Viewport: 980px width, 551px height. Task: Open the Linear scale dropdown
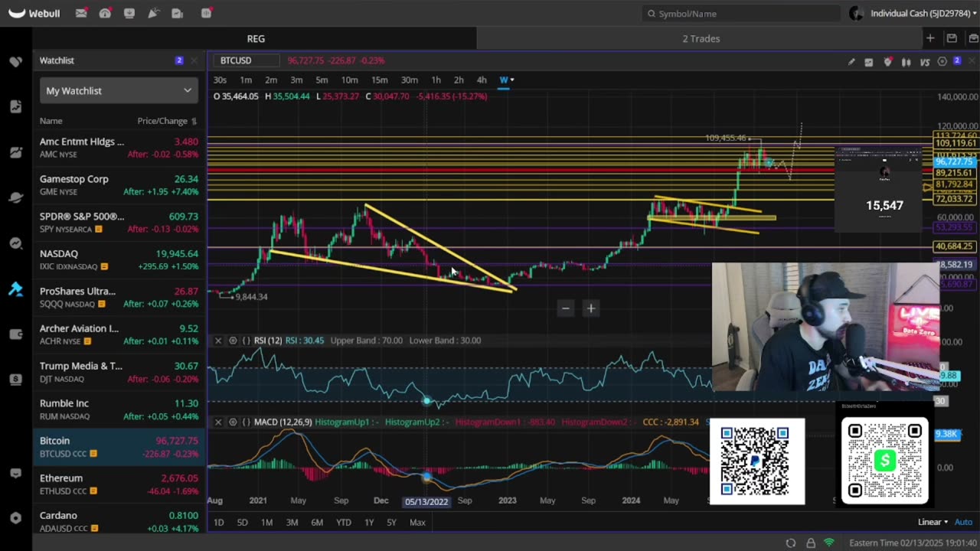point(933,522)
